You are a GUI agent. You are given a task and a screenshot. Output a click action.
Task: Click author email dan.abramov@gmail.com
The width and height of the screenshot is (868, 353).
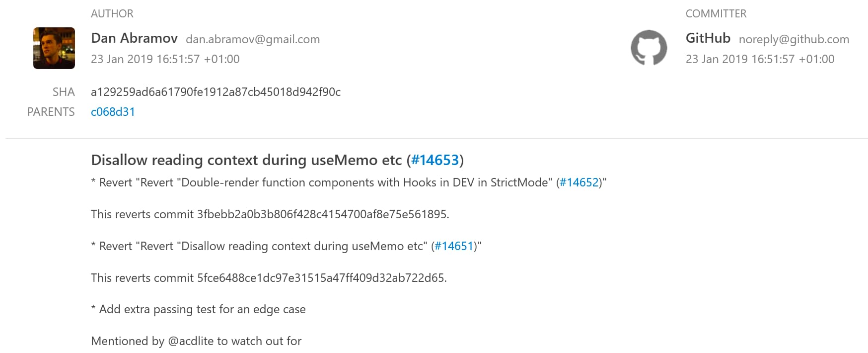point(253,39)
